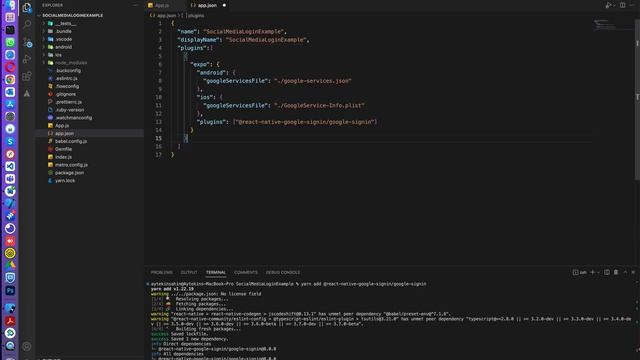
Task: Open the run dropdown arrow beside Run icon
Action: [x=613, y=5]
